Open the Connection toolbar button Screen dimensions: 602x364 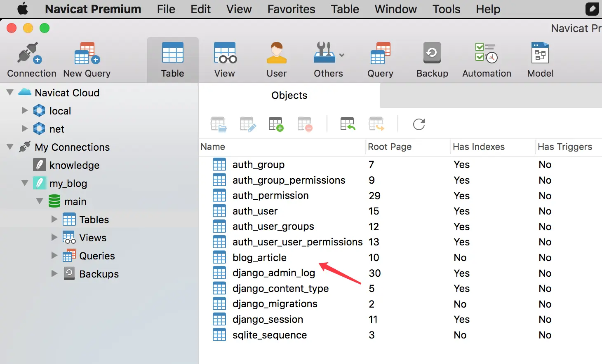tap(31, 60)
